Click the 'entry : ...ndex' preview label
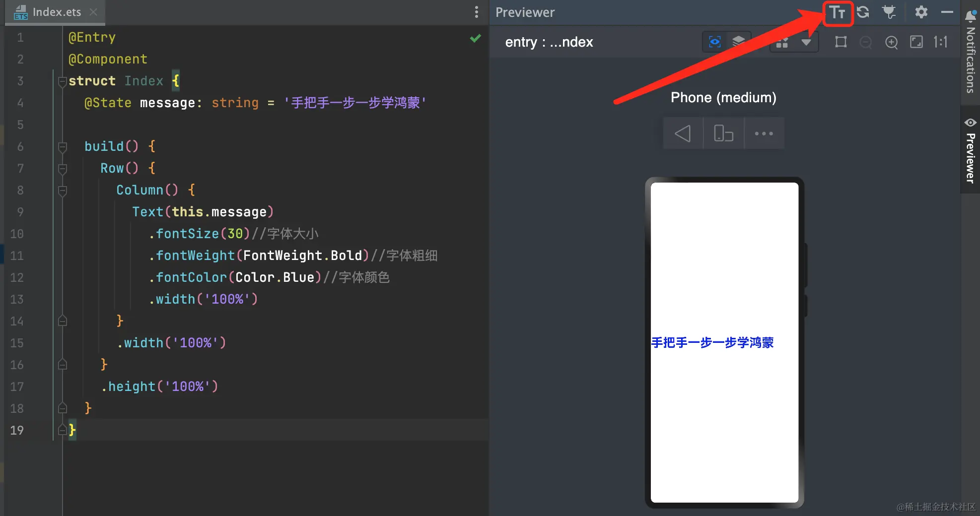 549,42
